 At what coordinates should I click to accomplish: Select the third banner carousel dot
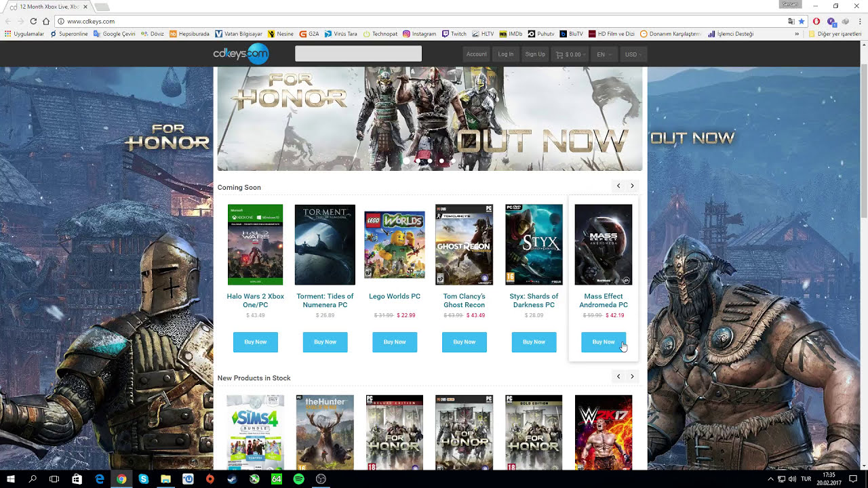pyautogui.click(x=430, y=161)
